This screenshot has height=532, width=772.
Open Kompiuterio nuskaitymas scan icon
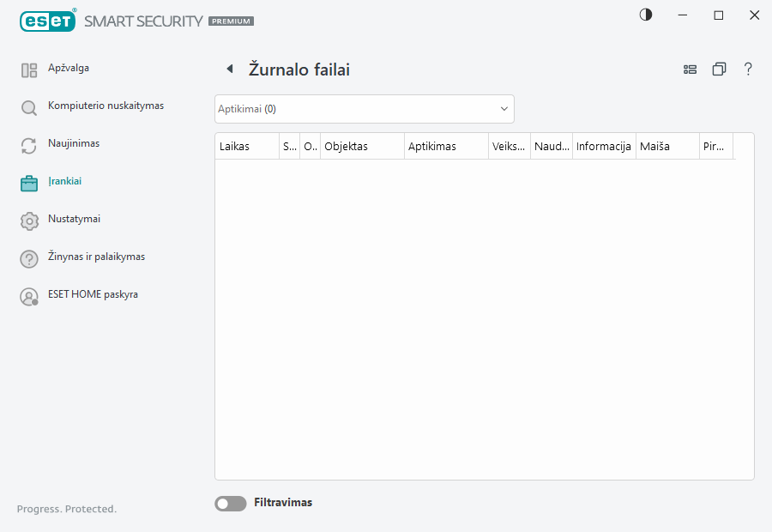coord(28,106)
